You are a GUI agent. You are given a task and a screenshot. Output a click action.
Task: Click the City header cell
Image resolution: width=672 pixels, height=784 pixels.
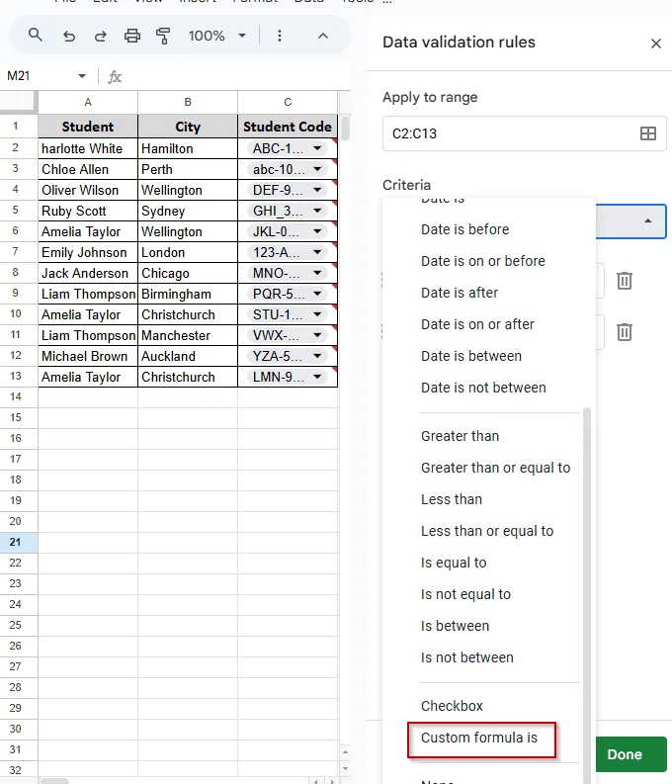[188, 127]
